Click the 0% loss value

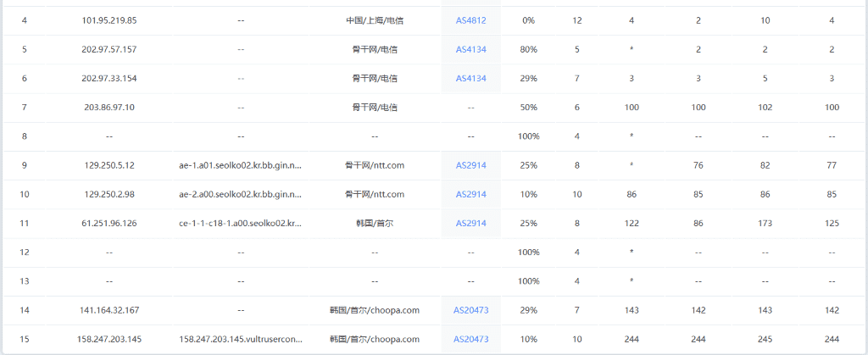point(529,20)
